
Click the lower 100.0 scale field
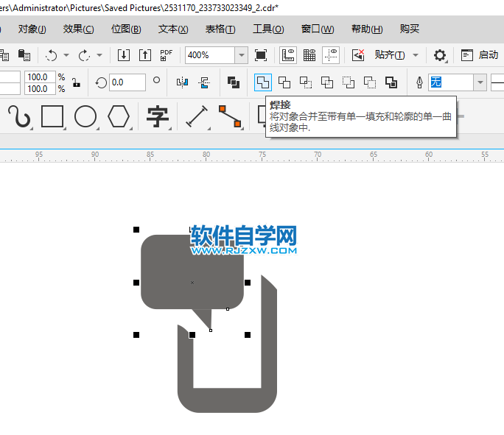click(x=40, y=88)
